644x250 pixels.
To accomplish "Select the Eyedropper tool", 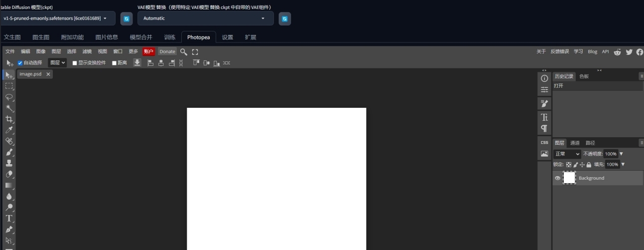I will (9, 130).
